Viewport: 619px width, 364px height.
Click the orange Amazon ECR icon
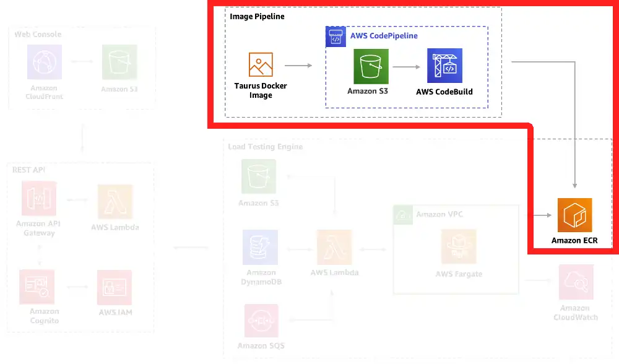coord(575,215)
